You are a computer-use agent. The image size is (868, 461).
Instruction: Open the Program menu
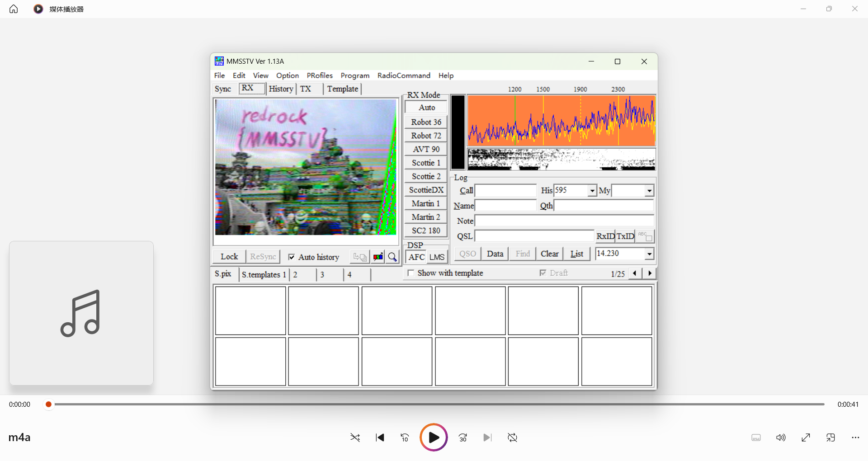(x=355, y=75)
